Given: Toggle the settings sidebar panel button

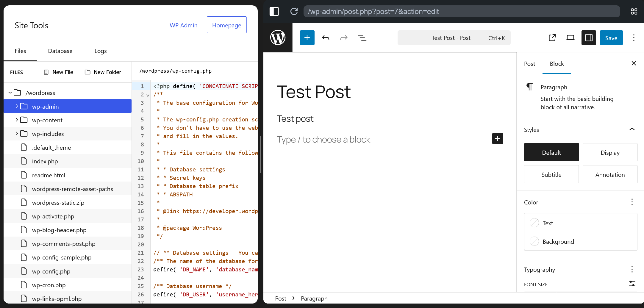Looking at the screenshot, I should coord(588,38).
